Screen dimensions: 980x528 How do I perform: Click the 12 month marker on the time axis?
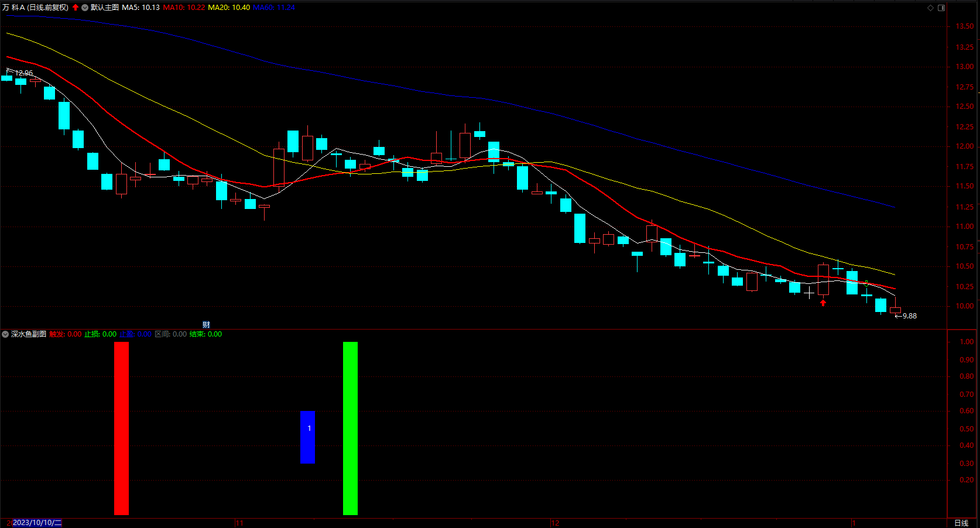(555, 523)
